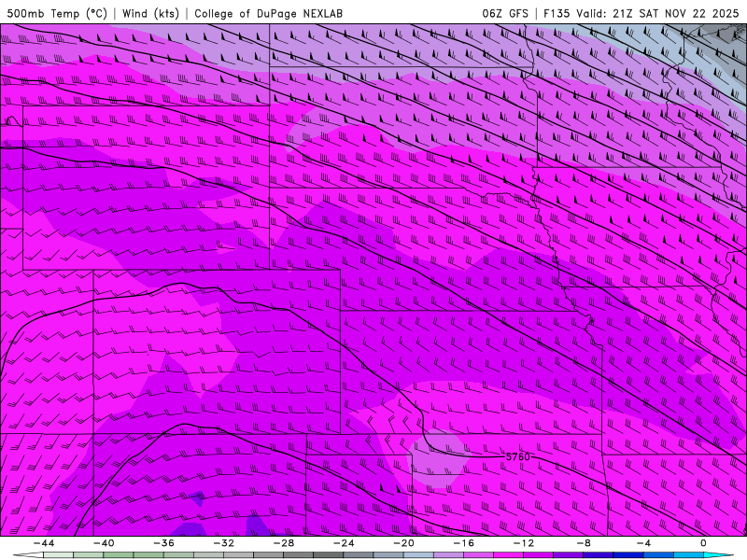Click the "06Z GFS" model run label

[x=505, y=13]
